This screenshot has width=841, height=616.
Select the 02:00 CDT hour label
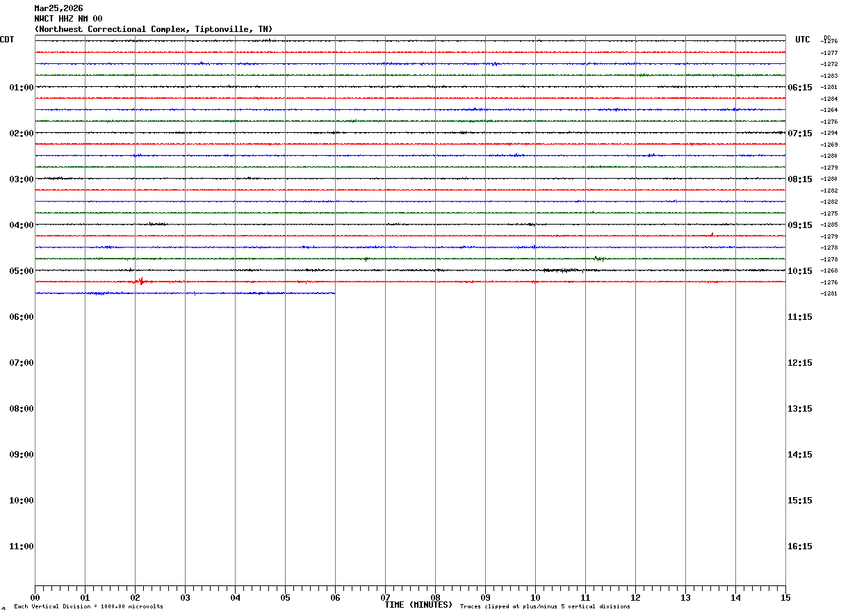22,133
